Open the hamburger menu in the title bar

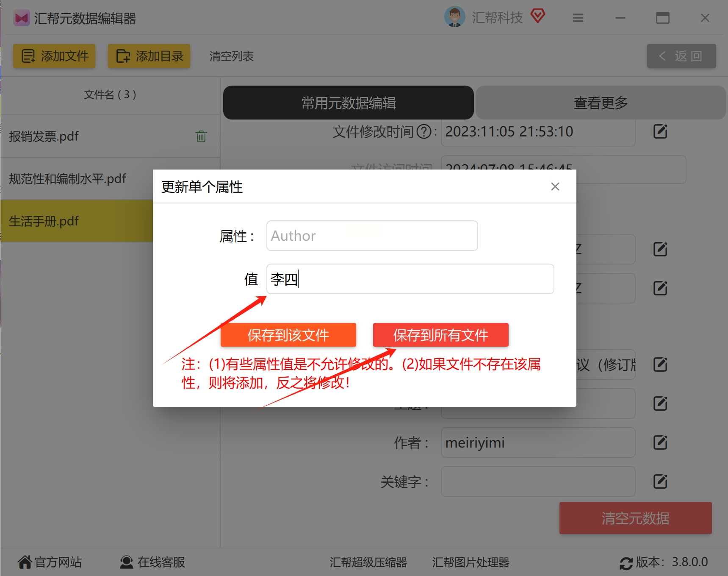[578, 18]
